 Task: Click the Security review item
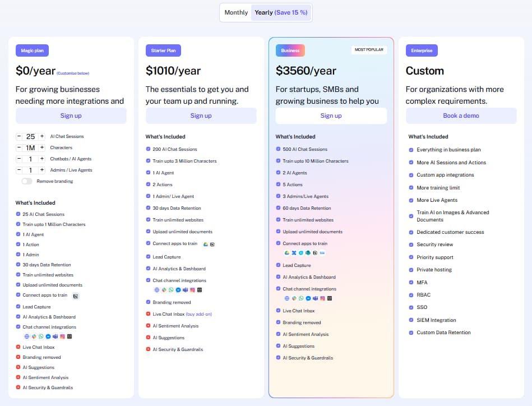434,244
